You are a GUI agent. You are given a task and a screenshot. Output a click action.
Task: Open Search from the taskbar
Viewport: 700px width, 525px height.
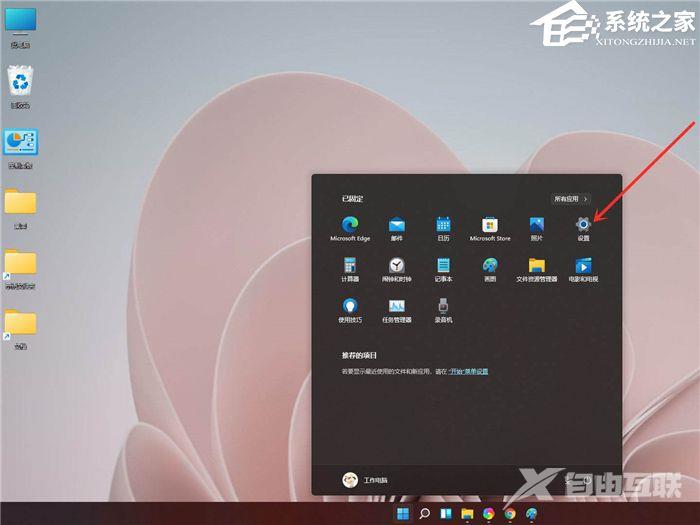click(425, 513)
